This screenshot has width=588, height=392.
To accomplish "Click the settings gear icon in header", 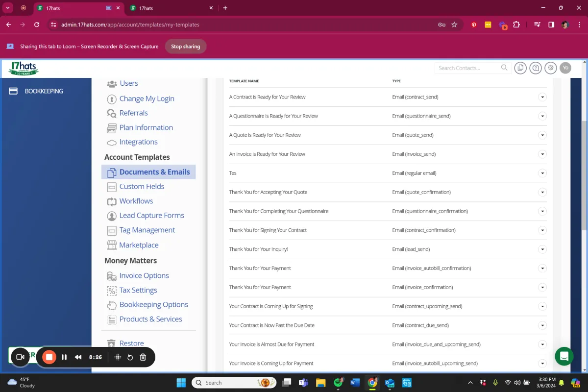I will click(551, 68).
